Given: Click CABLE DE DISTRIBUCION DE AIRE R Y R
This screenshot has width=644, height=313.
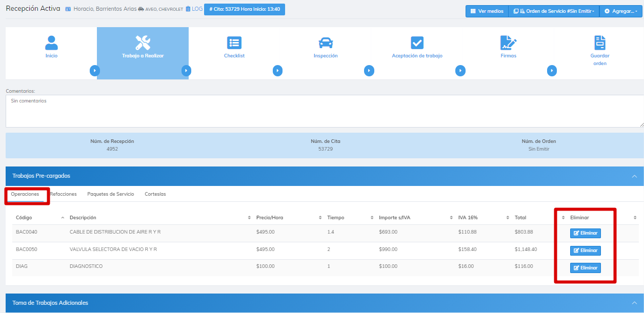Looking at the screenshot, I should click(115, 232).
